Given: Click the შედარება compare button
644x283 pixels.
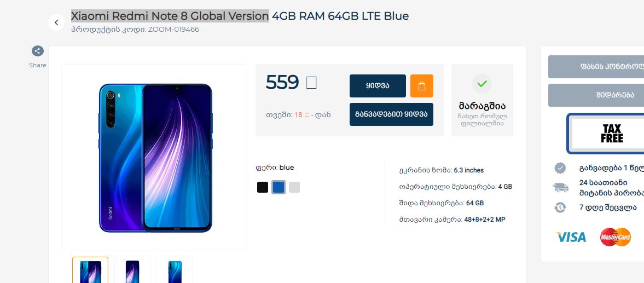Looking at the screenshot, I should (x=596, y=95).
